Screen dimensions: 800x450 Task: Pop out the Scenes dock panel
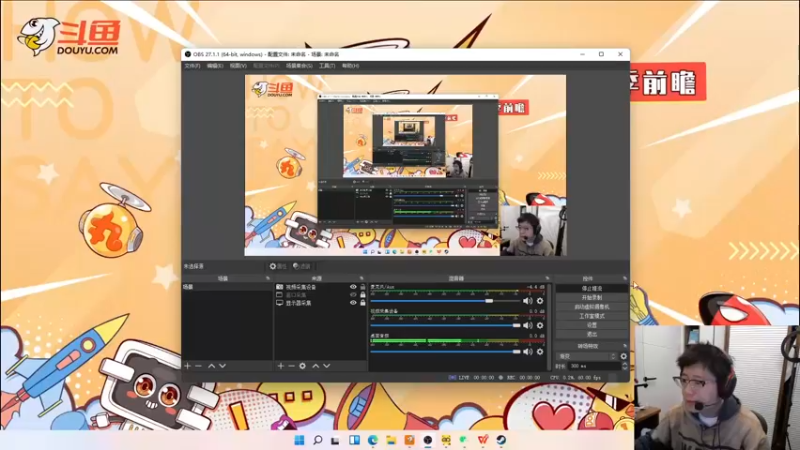click(268, 279)
